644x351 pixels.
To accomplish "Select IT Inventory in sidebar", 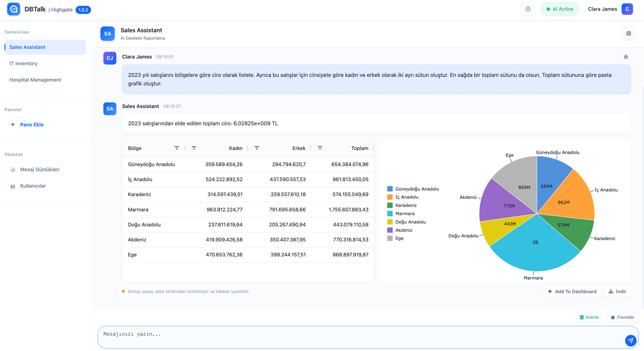I will pyautogui.click(x=23, y=63).
